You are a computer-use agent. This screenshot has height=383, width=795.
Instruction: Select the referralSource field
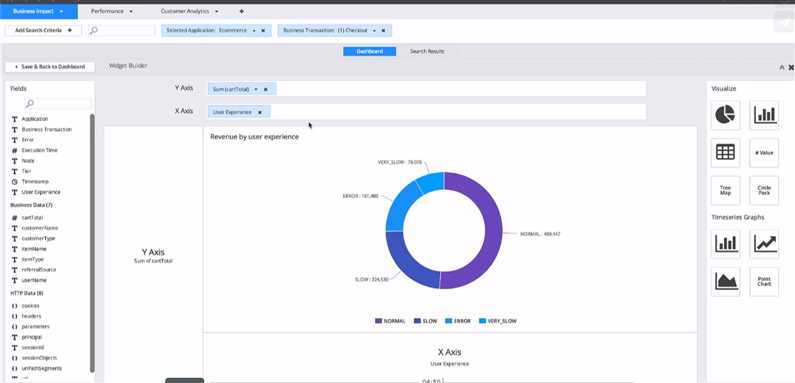tap(39, 270)
